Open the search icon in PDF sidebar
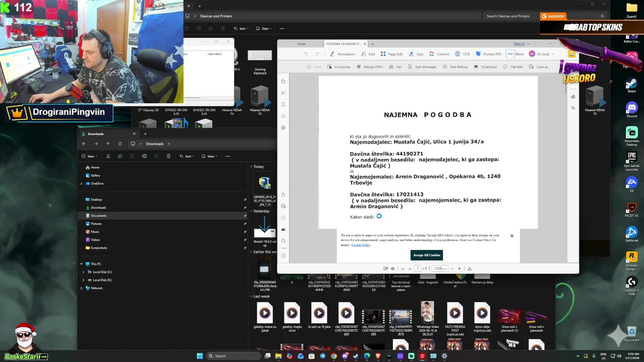 (283, 241)
